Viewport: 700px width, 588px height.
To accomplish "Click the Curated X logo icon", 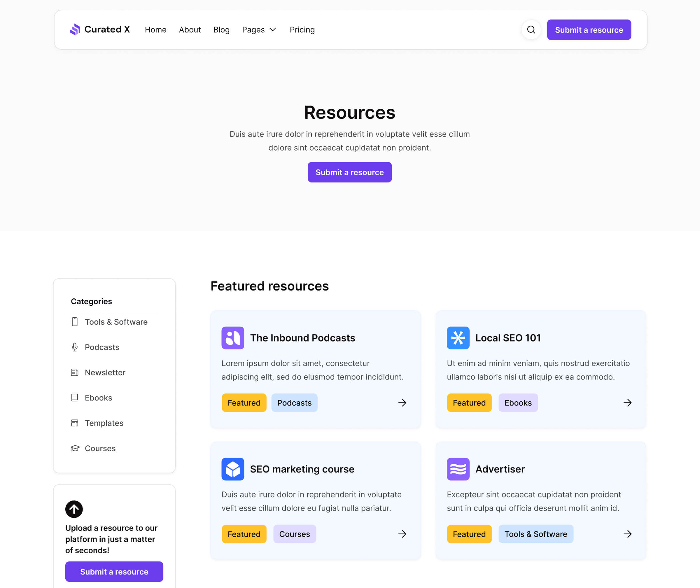I will (x=75, y=29).
